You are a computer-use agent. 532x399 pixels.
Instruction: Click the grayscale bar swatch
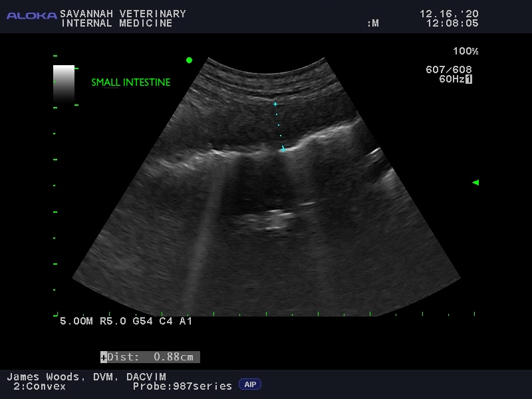pos(64,84)
